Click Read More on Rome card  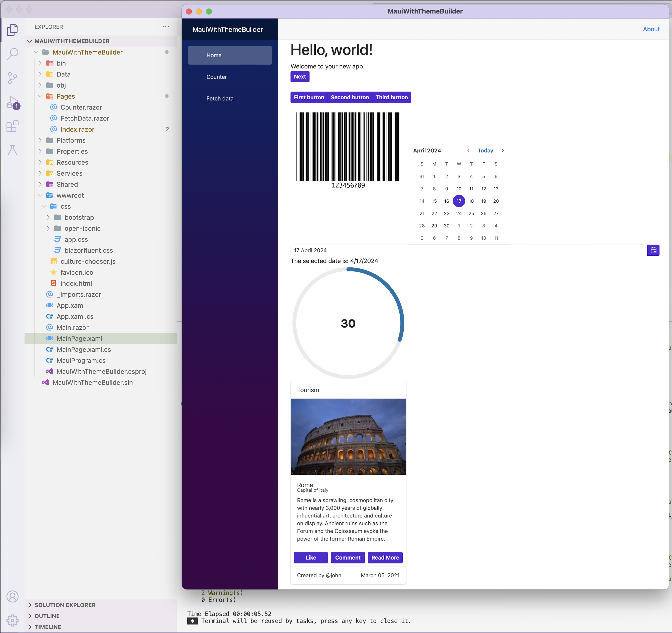(385, 558)
